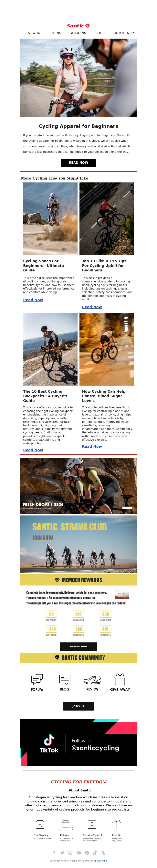Image resolution: width=157 pixels, height=868 pixels.
Task: Click the Blog icon
Action: point(65,679)
